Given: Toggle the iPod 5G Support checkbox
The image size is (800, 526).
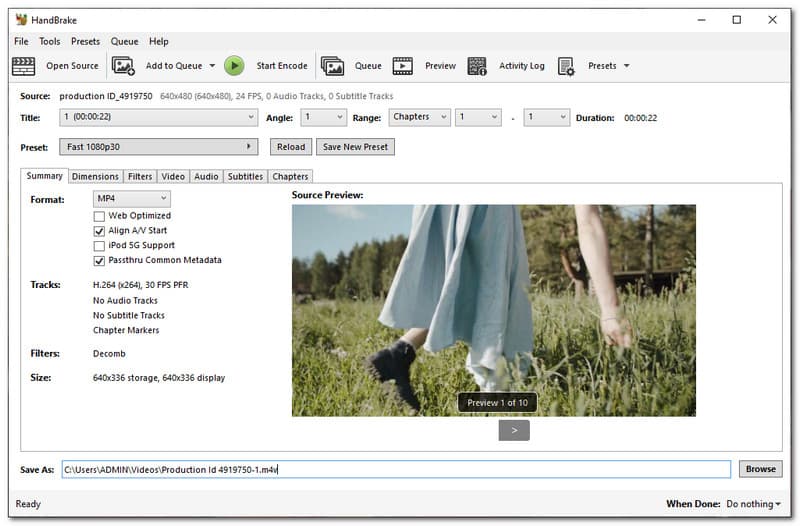Looking at the screenshot, I should [x=99, y=246].
